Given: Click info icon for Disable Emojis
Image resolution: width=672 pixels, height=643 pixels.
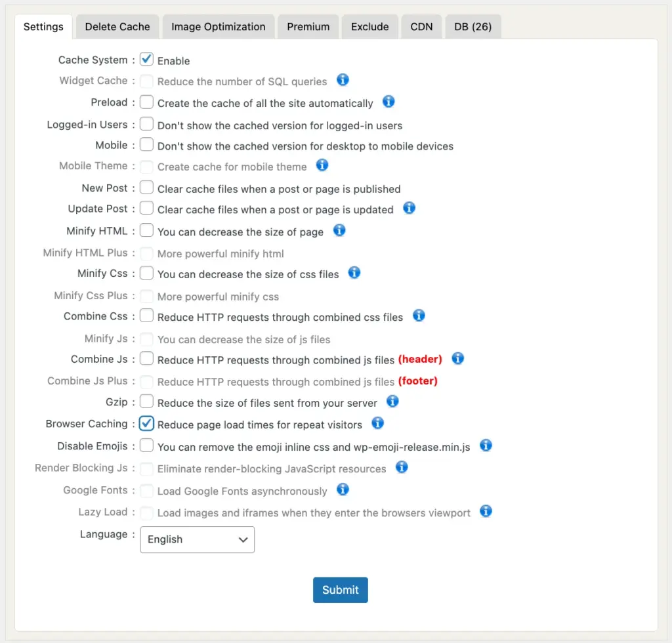Looking at the screenshot, I should pos(486,446).
